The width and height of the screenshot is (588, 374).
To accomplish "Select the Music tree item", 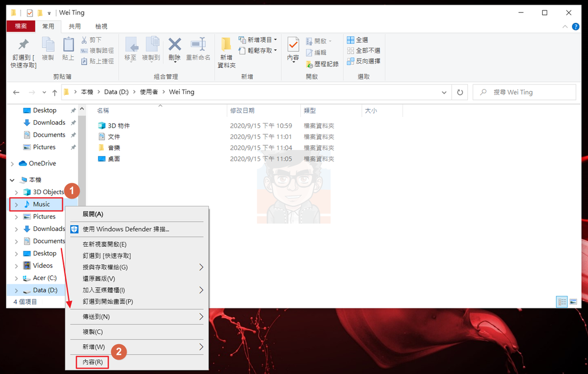I will (x=41, y=204).
